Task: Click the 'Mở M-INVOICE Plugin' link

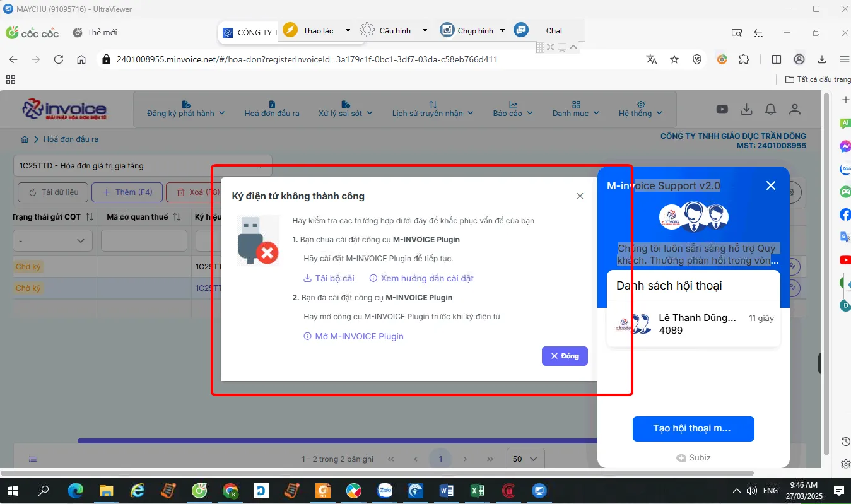Action: point(353,336)
